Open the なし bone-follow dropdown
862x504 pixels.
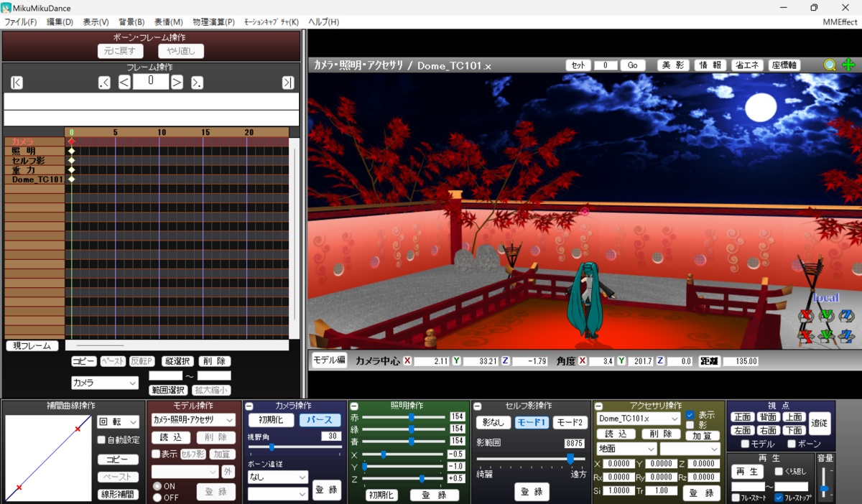[x=278, y=477]
